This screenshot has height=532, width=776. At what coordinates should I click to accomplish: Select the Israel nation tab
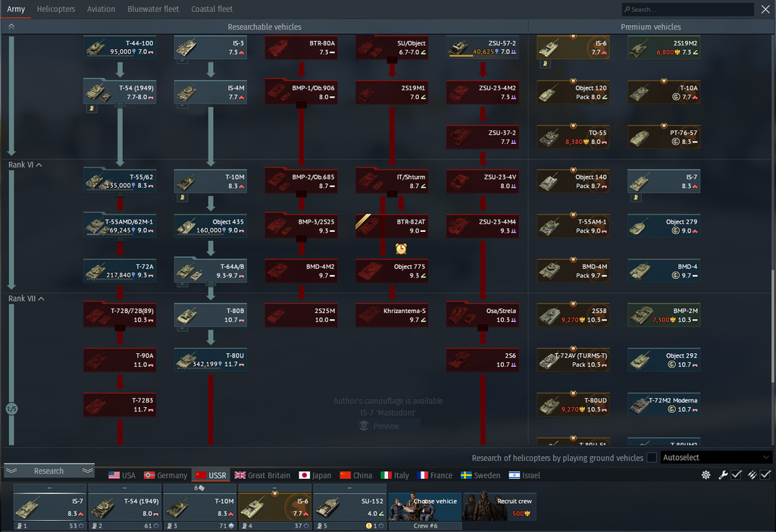[x=524, y=475]
